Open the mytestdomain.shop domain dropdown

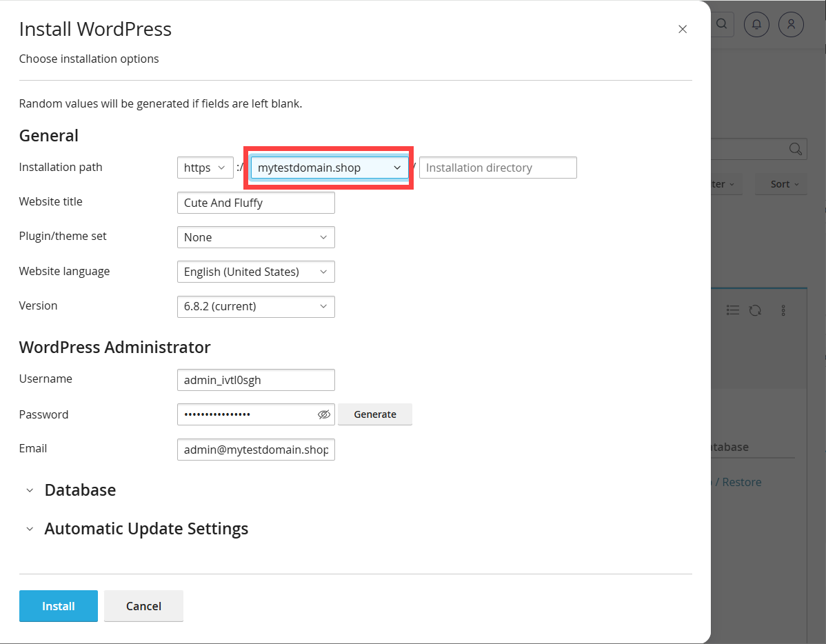(x=330, y=168)
